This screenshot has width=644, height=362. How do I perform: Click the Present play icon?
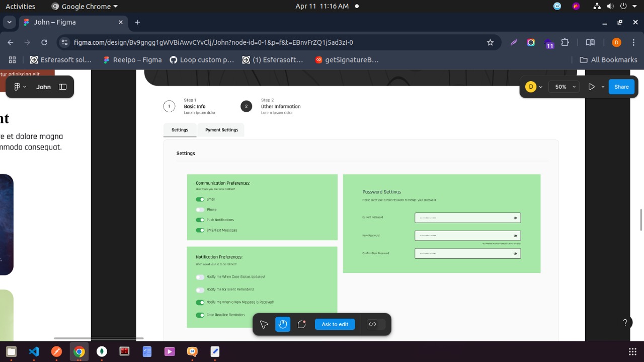[591, 87]
